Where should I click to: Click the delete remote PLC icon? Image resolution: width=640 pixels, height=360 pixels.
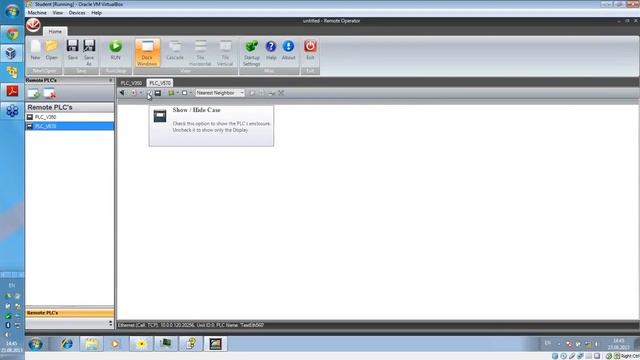[x=49, y=93]
